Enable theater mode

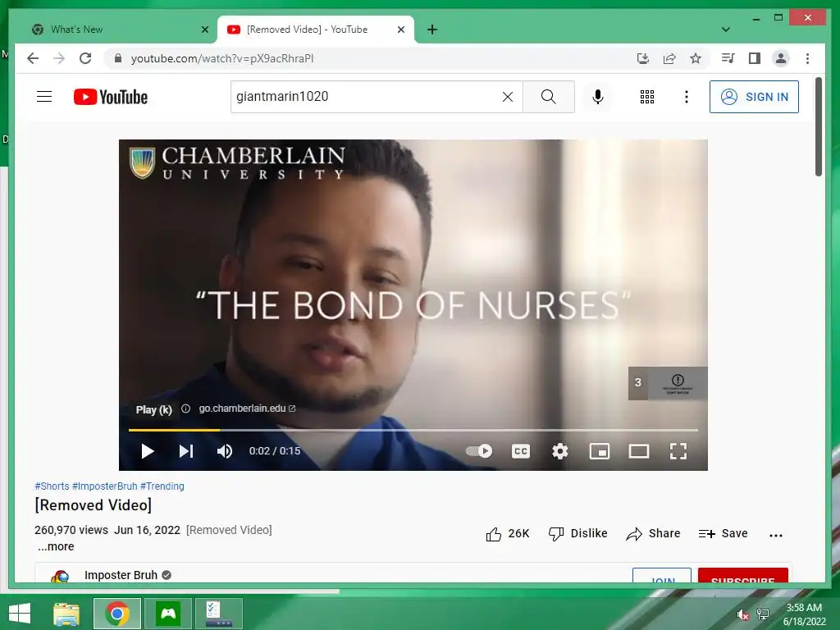tap(638, 451)
